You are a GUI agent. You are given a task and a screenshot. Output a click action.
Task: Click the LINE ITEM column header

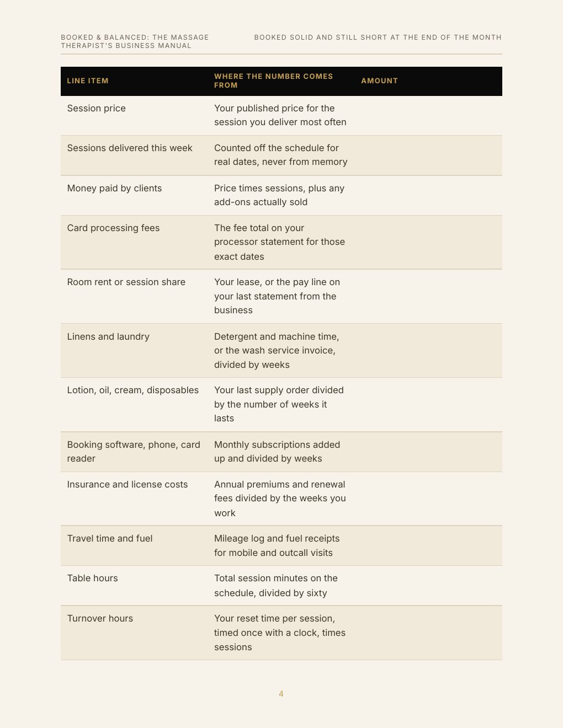click(88, 81)
